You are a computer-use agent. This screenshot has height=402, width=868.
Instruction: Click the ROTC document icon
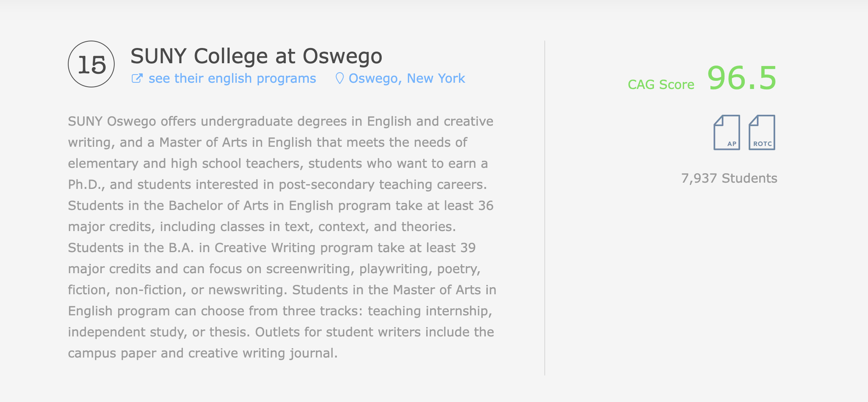click(x=762, y=132)
